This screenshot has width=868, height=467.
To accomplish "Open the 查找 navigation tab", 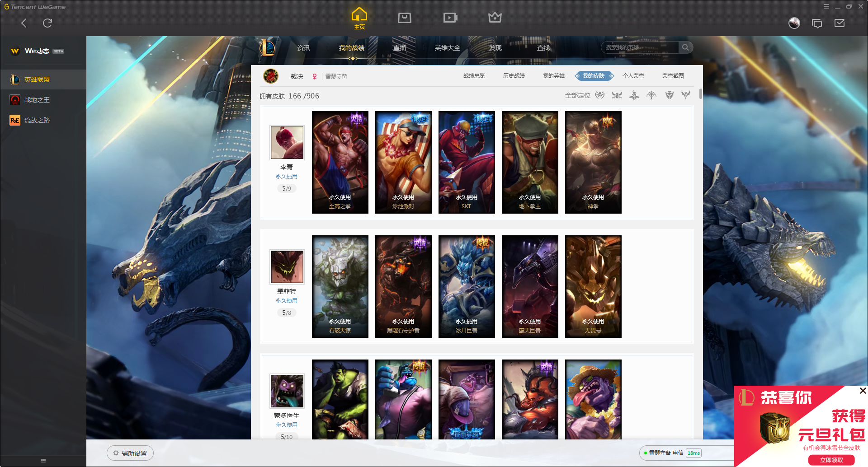I will pos(543,48).
